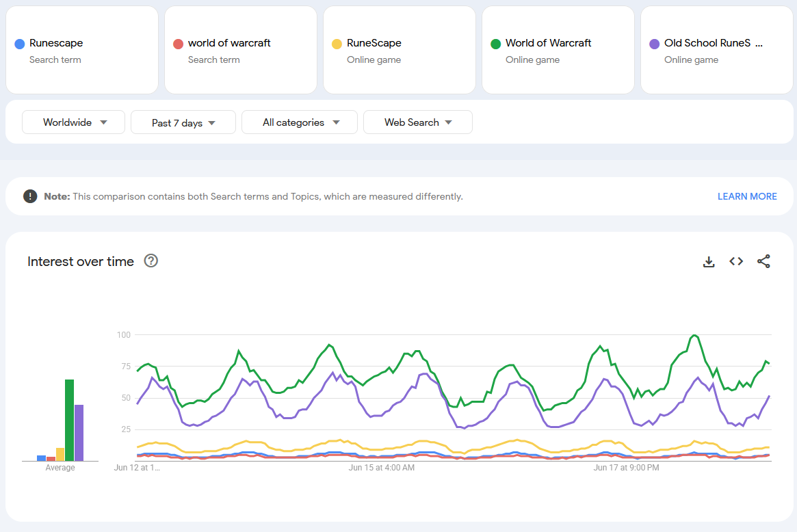
Task: Click the green World of Warcraft dot
Action: click(x=495, y=44)
